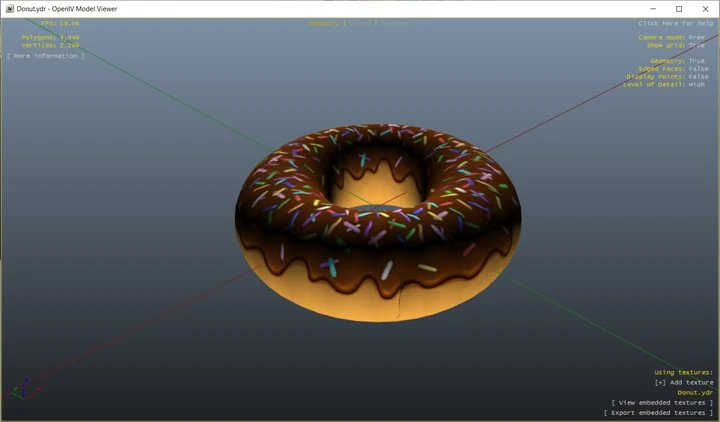Click Export embedded textures

[x=658, y=413]
